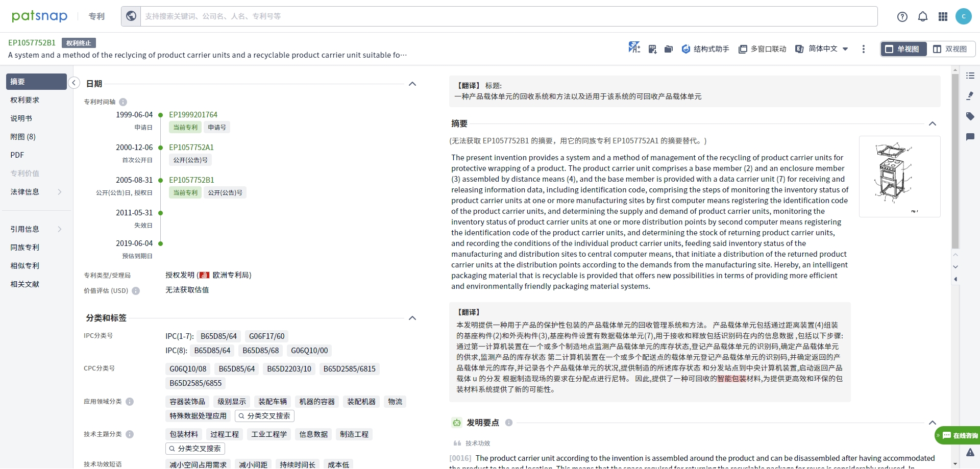Click the tag icon in right sidebar

pyautogui.click(x=970, y=116)
